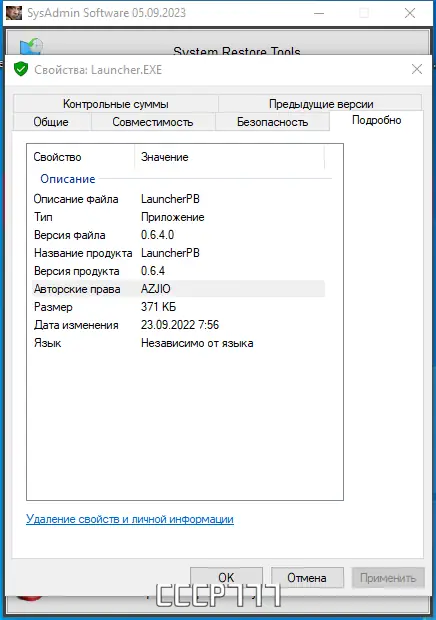436x620 pixels.
Task: Switch to the Совместимость tab
Action: click(153, 122)
